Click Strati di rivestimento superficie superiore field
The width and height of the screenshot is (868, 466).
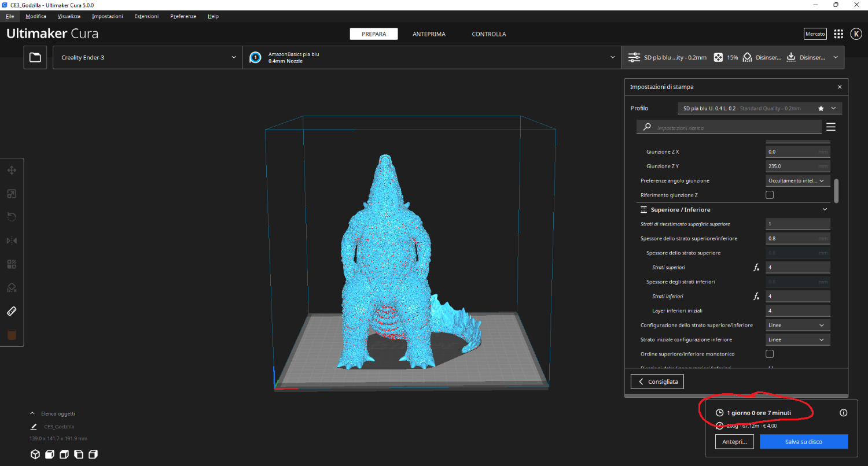(798, 224)
